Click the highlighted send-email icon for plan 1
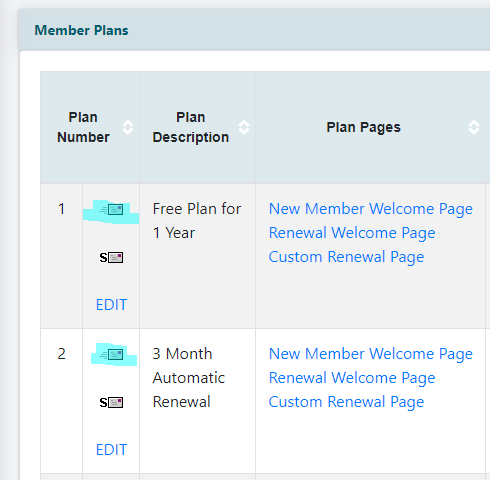Image resolution: width=490 pixels, height=480 pixels. (111, 210)
